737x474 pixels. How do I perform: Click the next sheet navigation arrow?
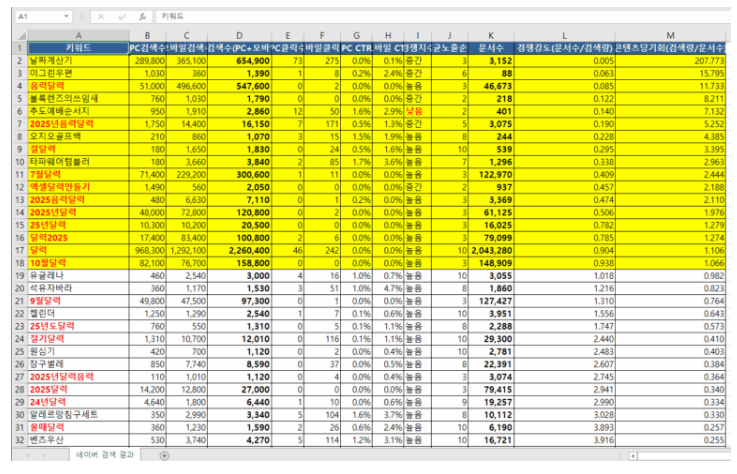[45, 455]
